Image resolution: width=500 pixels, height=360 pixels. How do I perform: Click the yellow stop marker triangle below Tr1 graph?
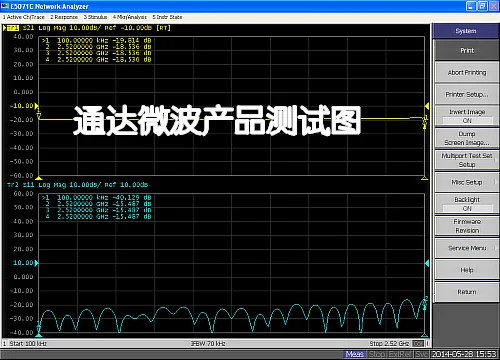(x=424, y=178)
